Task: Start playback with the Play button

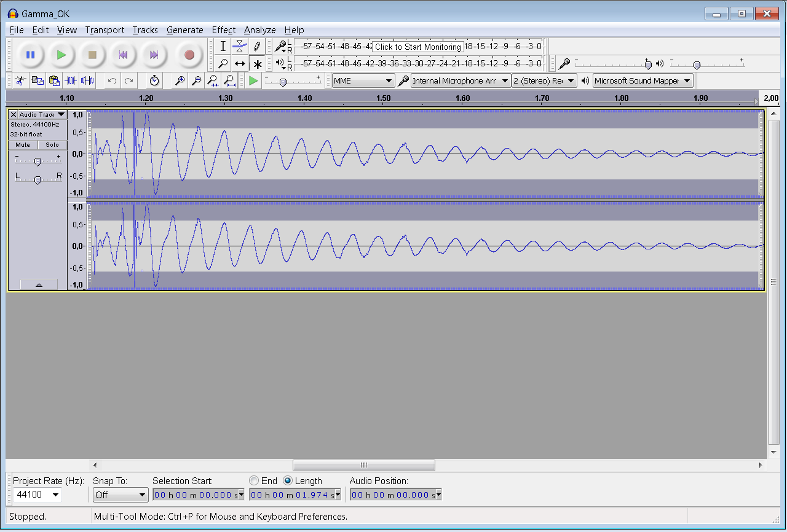Action: click(x=61, y=55)
